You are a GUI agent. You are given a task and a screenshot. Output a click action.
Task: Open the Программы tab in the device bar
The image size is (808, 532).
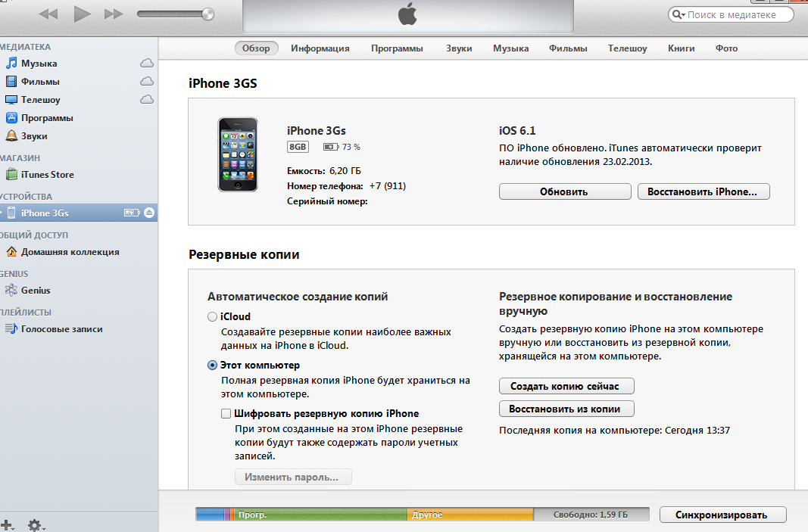[x=397, y=48]
